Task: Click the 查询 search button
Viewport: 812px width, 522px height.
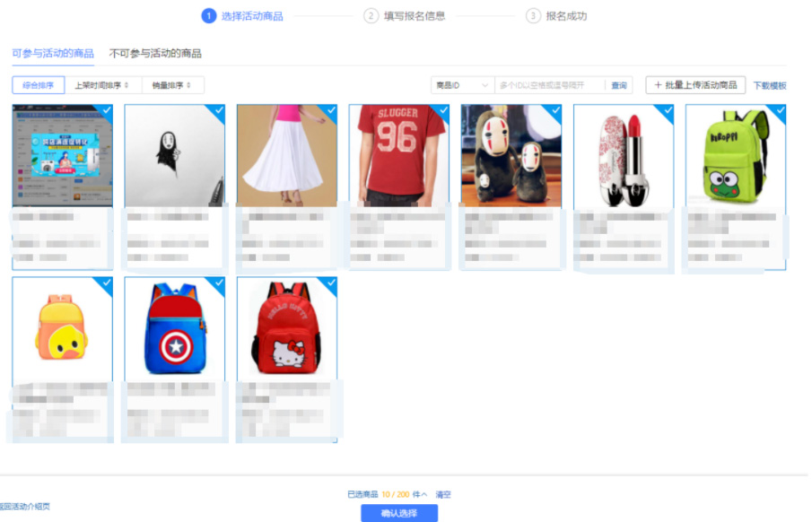Action: point(619,85)
